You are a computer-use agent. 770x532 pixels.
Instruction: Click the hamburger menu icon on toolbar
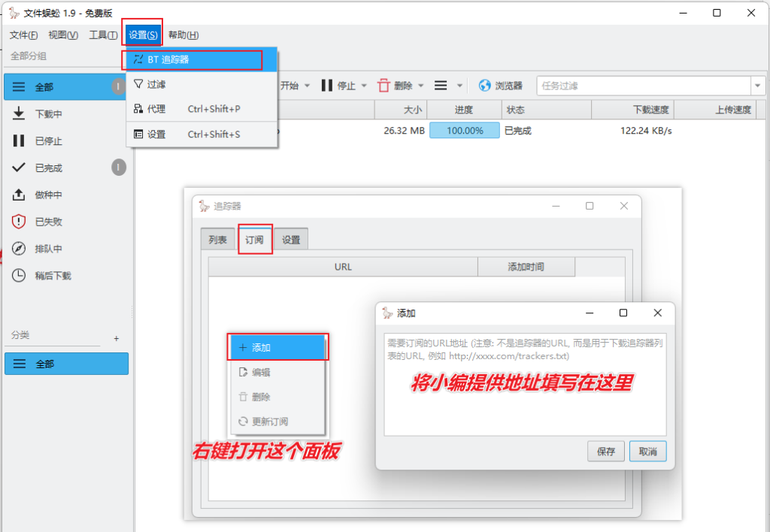440,85
